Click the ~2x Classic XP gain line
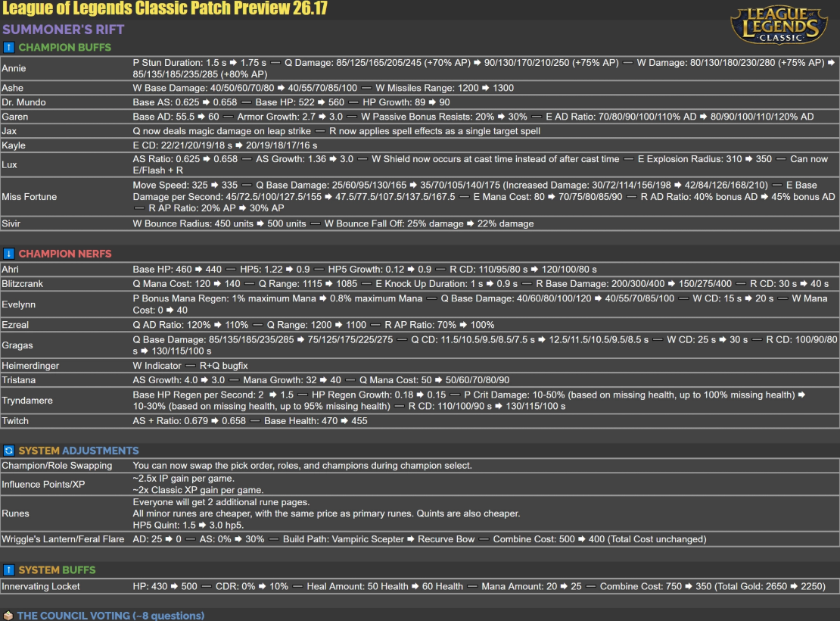 [x=198, y=490]
